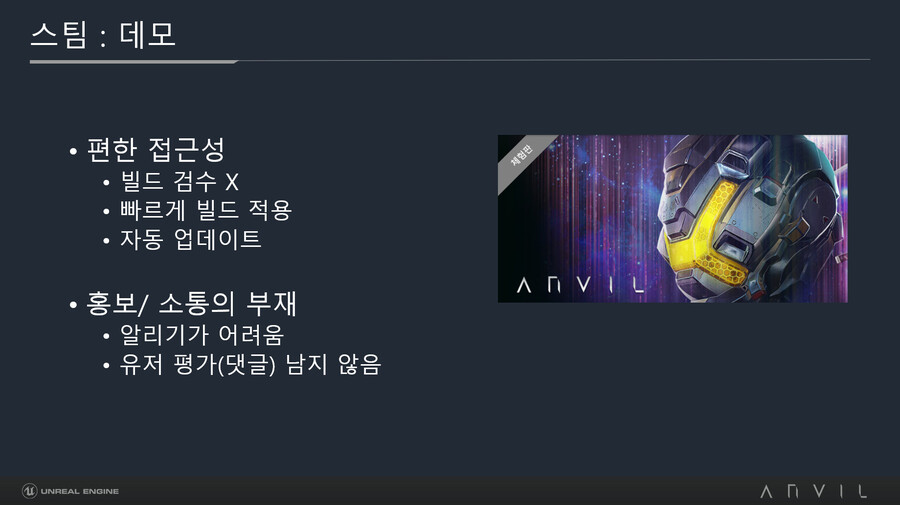Click the bullet dot before 편한 접근성
This screenshot has height=505, width=900.
(x=73, y=152)
